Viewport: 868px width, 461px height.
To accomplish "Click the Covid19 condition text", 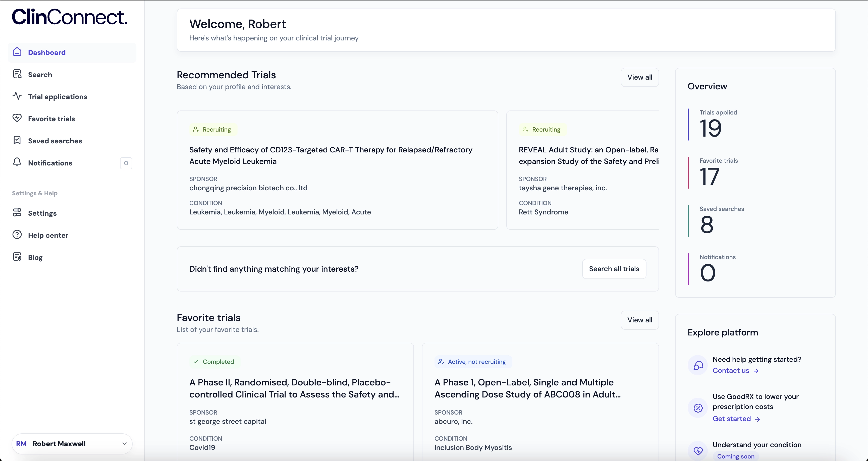I will point(202,447).
